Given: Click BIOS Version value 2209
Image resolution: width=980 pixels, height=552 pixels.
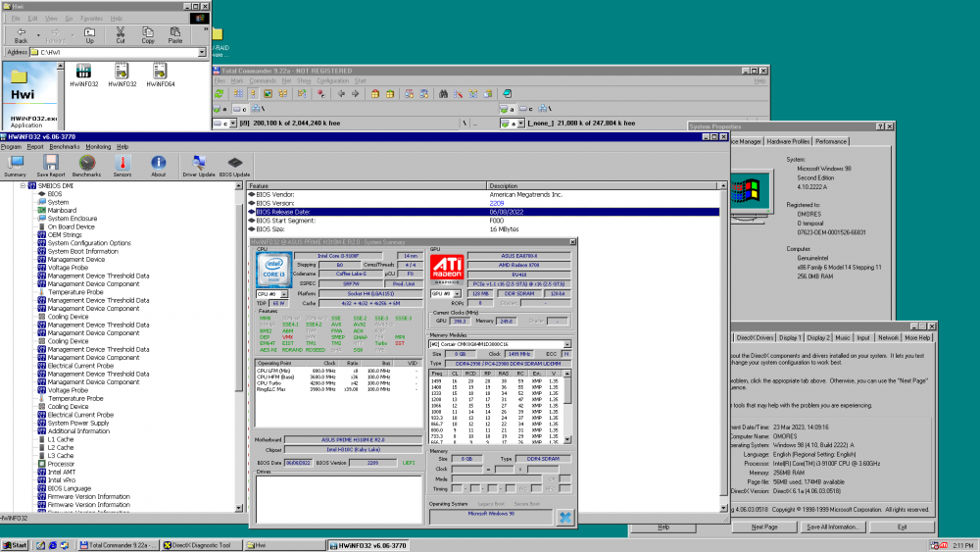Looking at the screenshot, I should coord(496,203).
